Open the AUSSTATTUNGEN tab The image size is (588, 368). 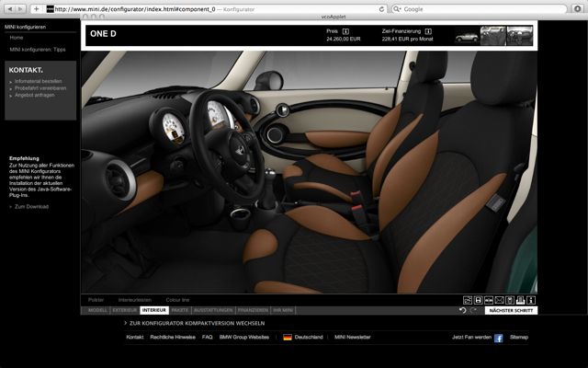(x=213, y=311)
